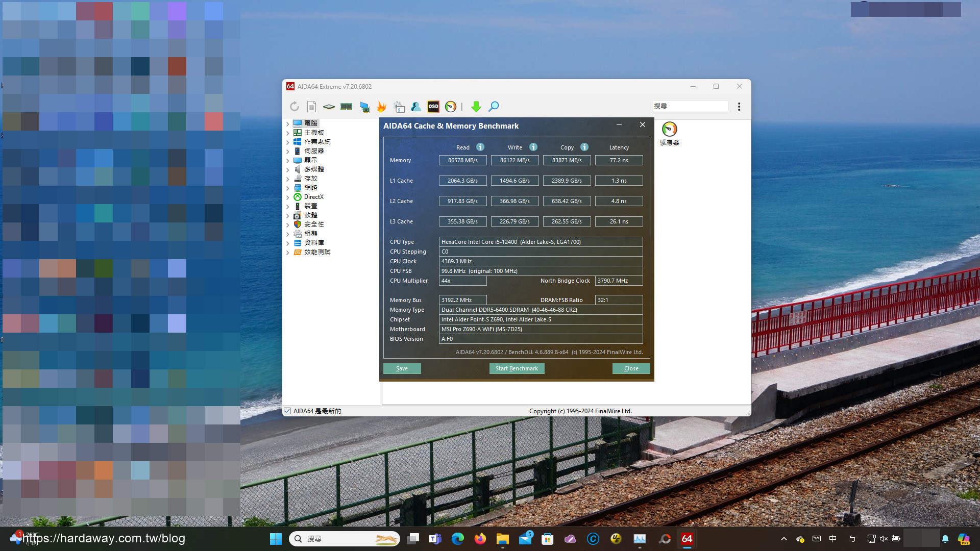This screenshot has height=551, width=980.
Task: Close the benchmark dialog with X
Action: 643,125
